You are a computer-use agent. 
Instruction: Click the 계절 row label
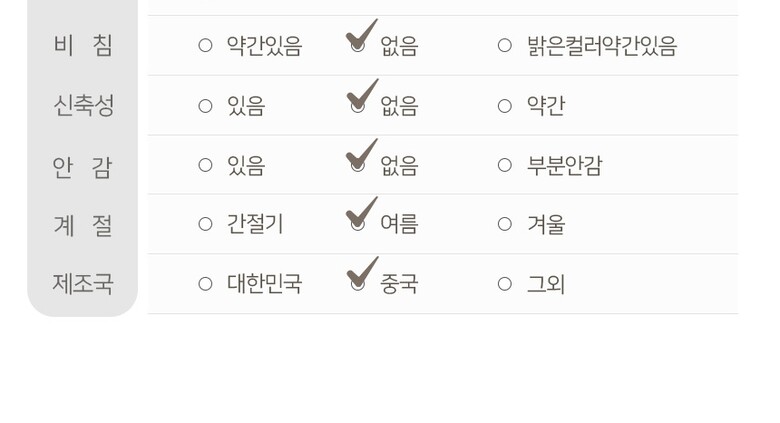(x=83, y=225)
